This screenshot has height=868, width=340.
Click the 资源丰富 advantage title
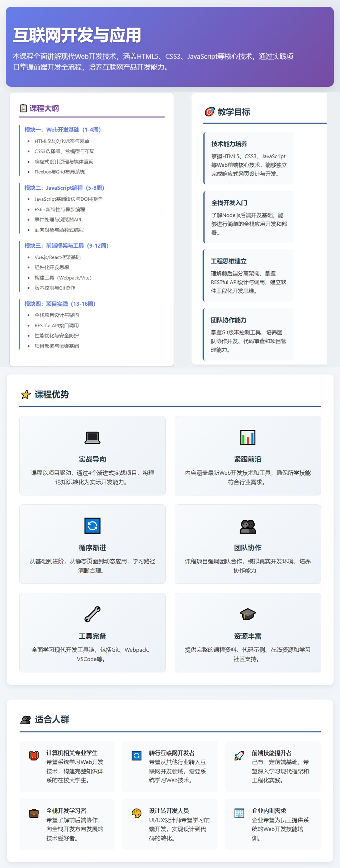coord(248,636)
